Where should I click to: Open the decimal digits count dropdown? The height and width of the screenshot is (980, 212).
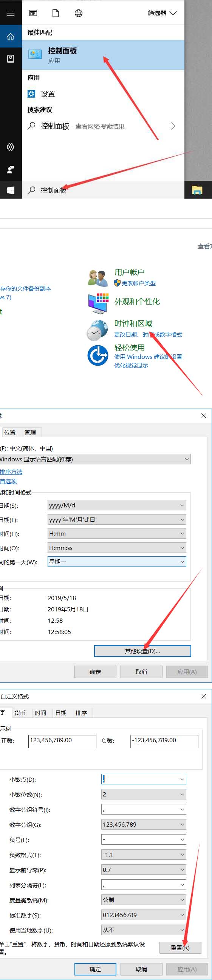(144, 794)
